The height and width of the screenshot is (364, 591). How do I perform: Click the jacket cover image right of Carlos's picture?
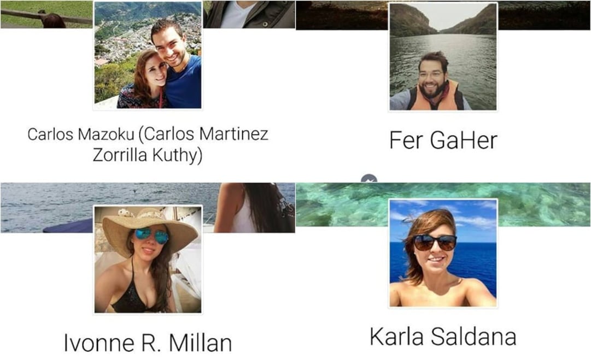tap(249, 14)
